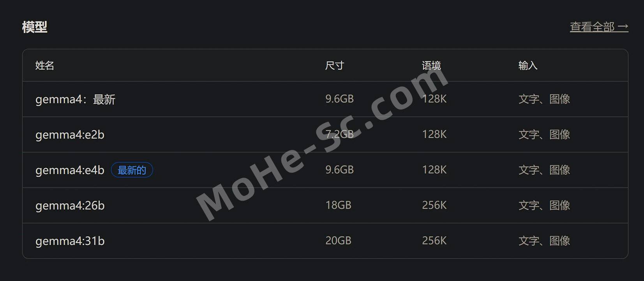Click the 18GB size value
This screenshot has width=644, height=281.
click(338, 205)
